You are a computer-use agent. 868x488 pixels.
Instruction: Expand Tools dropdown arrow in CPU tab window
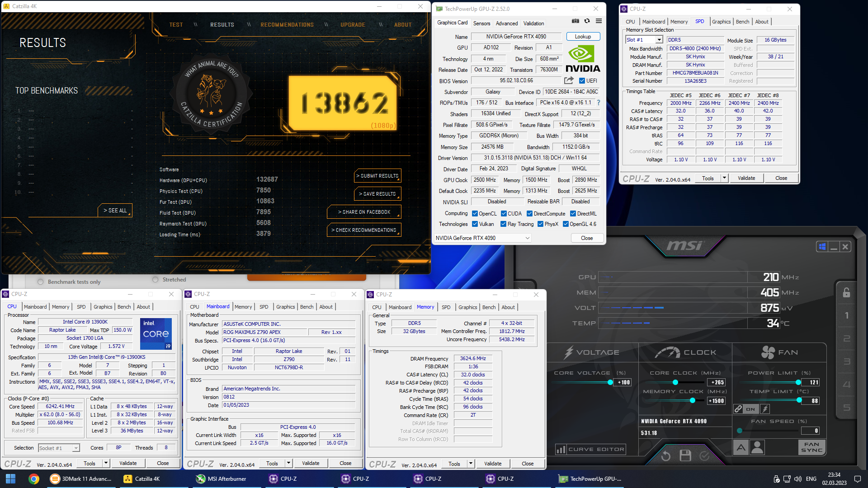(106, 463)
